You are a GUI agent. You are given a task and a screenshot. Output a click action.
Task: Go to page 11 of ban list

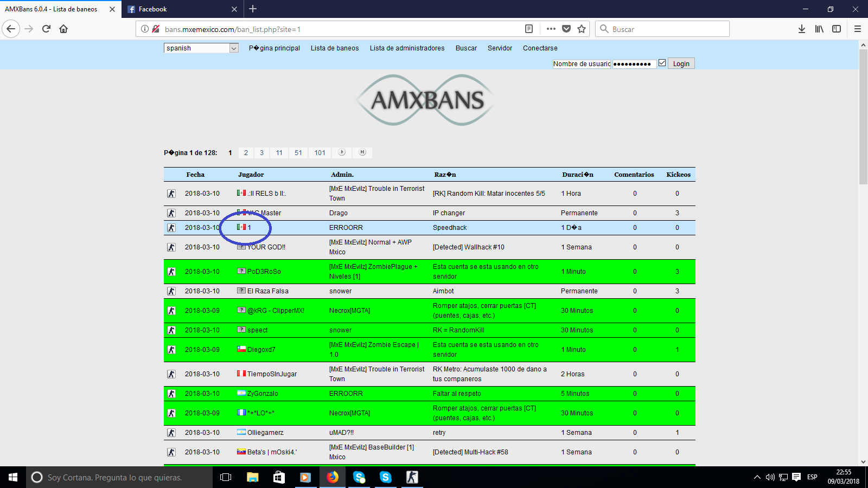[279, 153]
